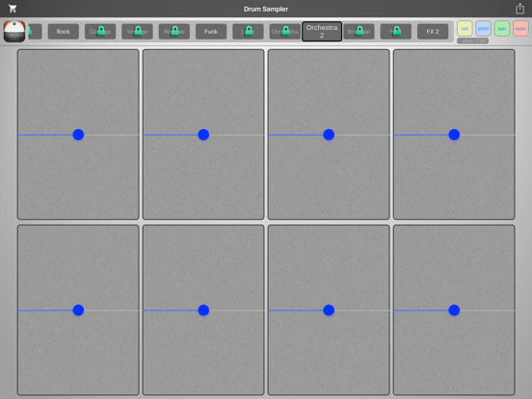Enable the green pan mode button
Image resolution: width=532 pixels, height=399 pixels.
coord(502,29)
